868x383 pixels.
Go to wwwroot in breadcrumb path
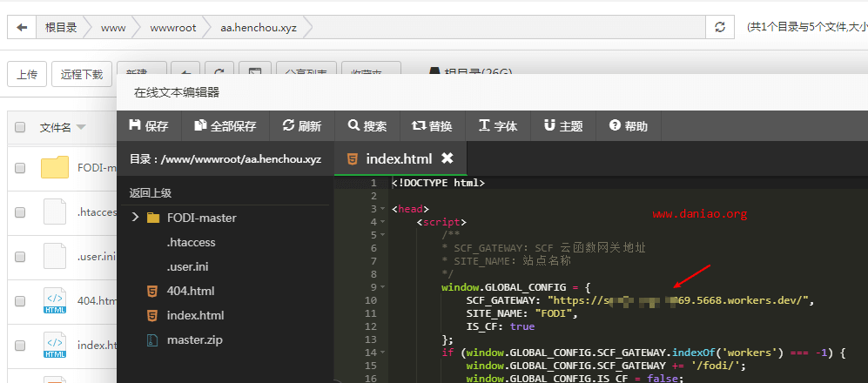[172, 27]
